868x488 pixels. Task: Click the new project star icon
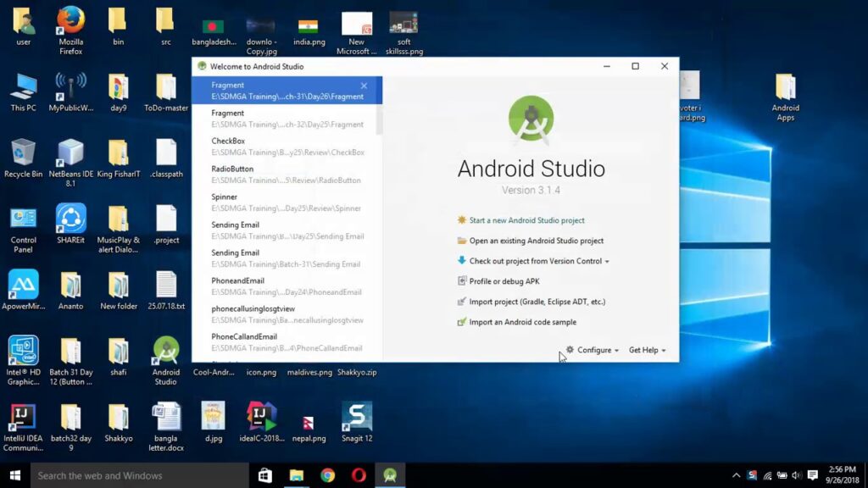(462, 219)
